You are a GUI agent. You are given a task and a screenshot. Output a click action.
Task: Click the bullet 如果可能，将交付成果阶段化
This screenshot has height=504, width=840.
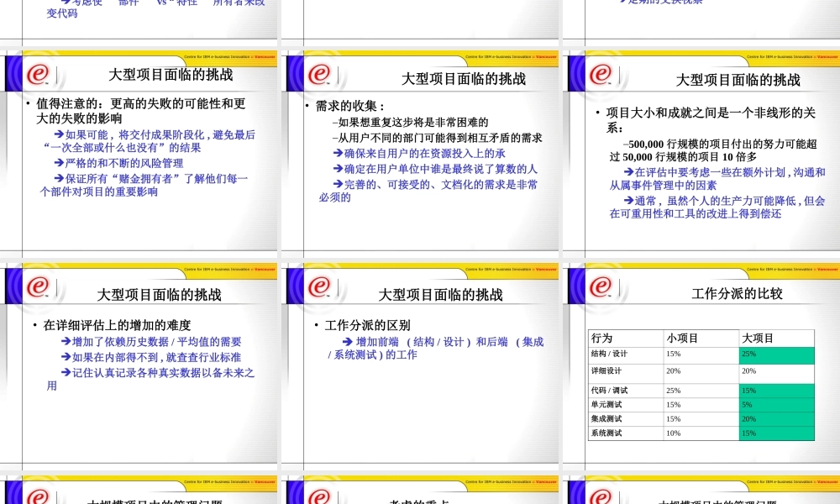(x=150, y=141)
